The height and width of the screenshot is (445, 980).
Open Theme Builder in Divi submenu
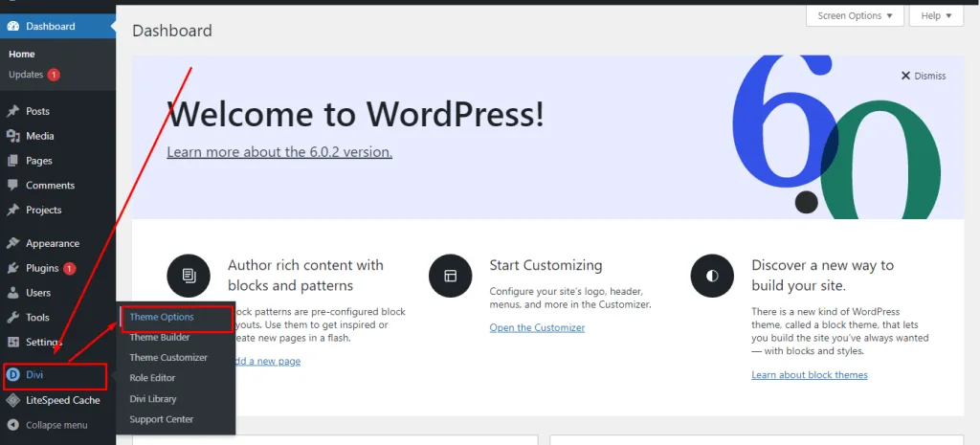tap(160, 337)
